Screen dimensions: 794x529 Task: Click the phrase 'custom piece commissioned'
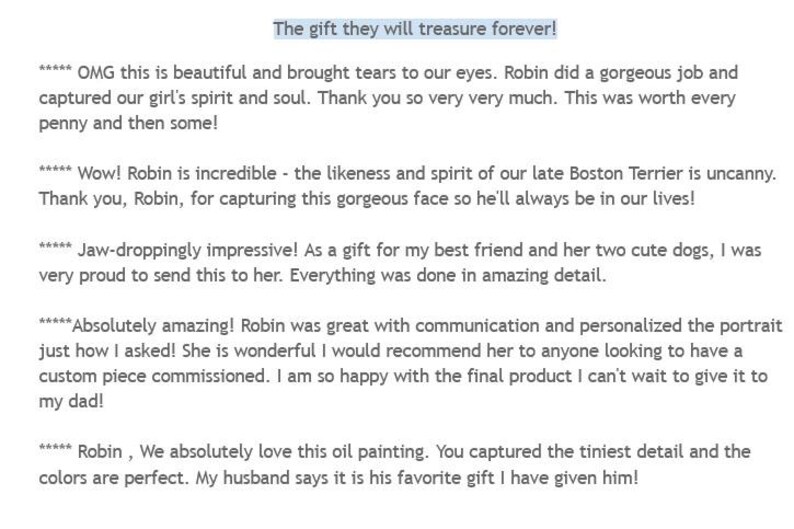pyautogui.click(x=151, y=376)
